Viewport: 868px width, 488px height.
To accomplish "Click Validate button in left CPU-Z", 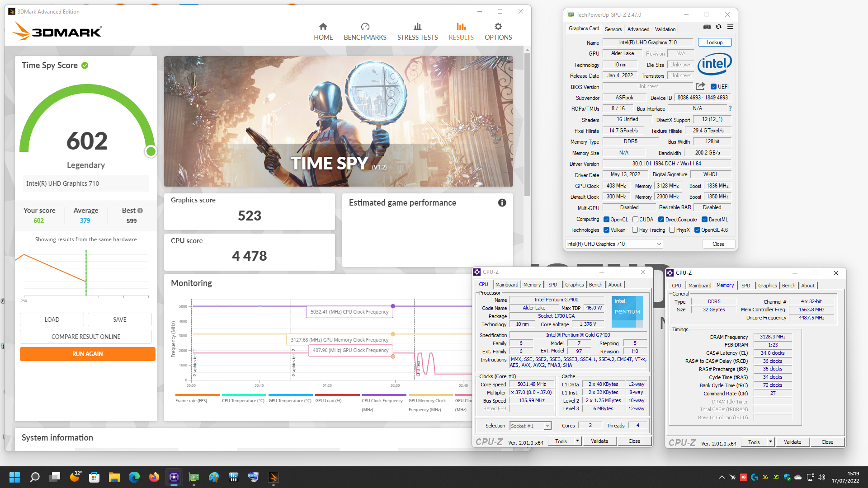I will pyautogui.click(x=599, y=441).
